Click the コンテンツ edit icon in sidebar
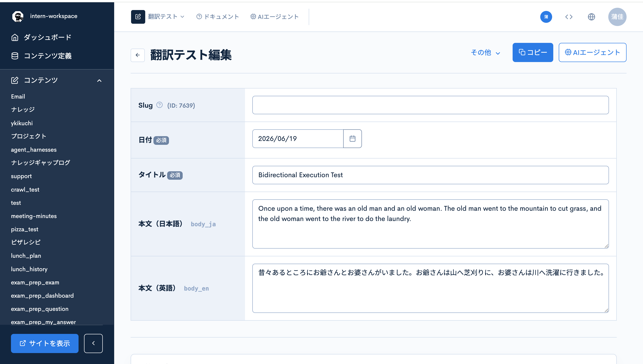This screenshot has width=643, height=364. click(x=15, y=80)
